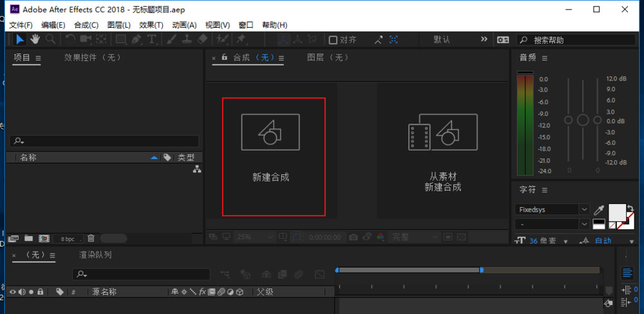The width and height of the screenshot is (644, 314).
Task: Switch to the 渲染队列 tab
Action: 95,255
